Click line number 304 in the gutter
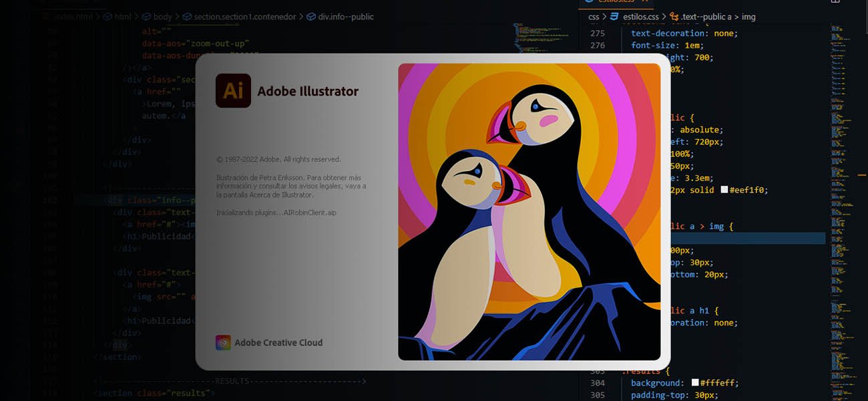Viewport: 868px width, 401px height. point(597,383)
